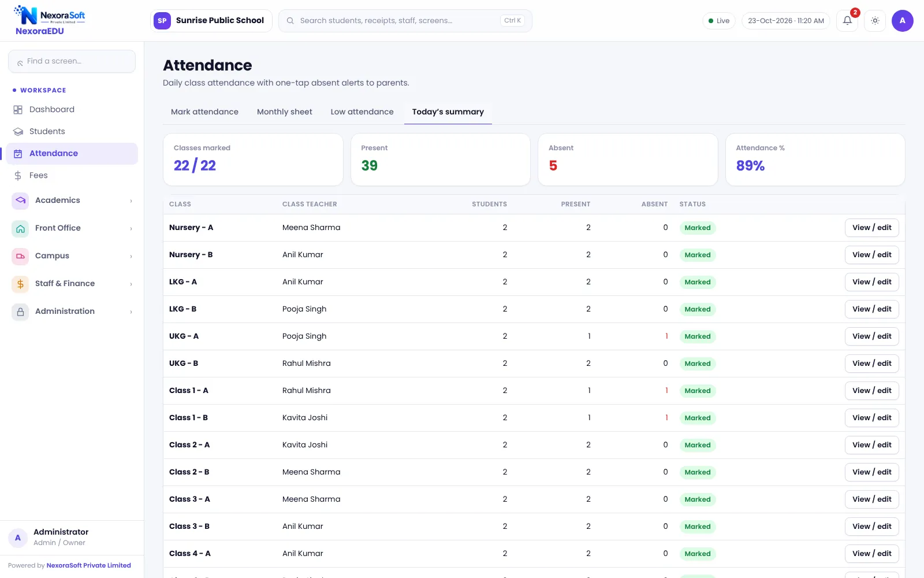This screenshot has height=578, width=924.
Task: Click the Classes marked 22 / 22 card
Action: point(254,160)
